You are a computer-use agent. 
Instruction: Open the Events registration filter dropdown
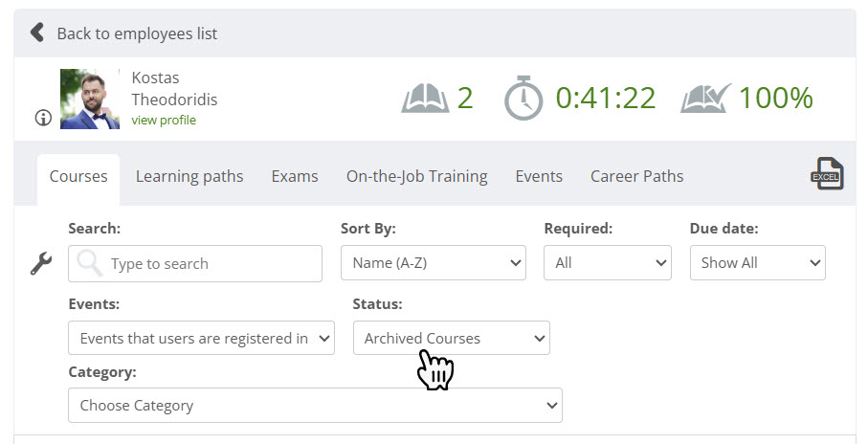click(202, 338)
